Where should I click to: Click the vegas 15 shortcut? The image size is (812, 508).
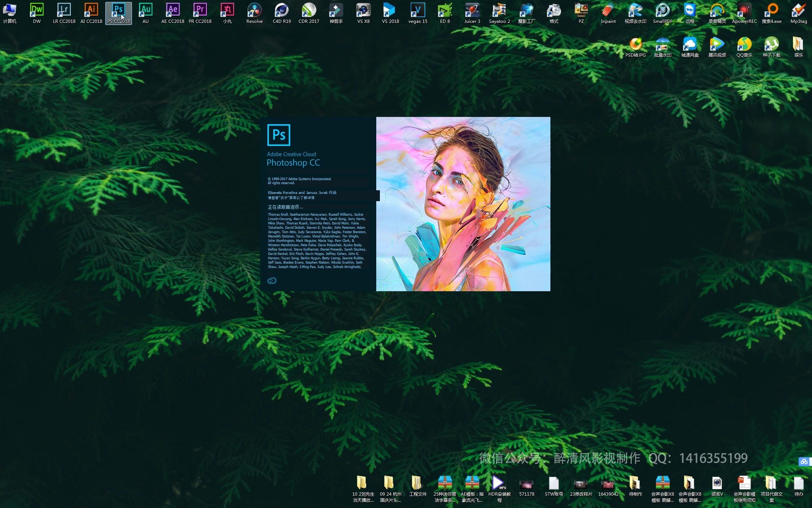[x=418, y=11]
